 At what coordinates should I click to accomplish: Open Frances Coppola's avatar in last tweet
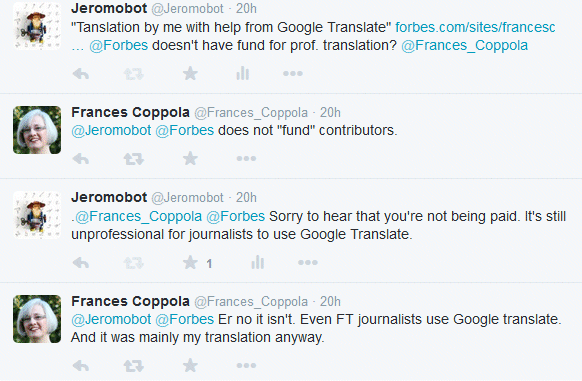tap(37, 319)
